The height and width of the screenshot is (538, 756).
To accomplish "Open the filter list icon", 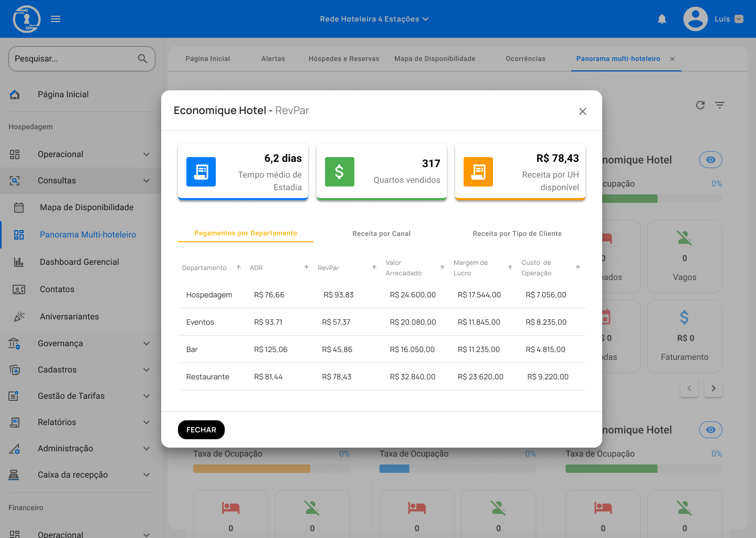I will click(720, 105).
